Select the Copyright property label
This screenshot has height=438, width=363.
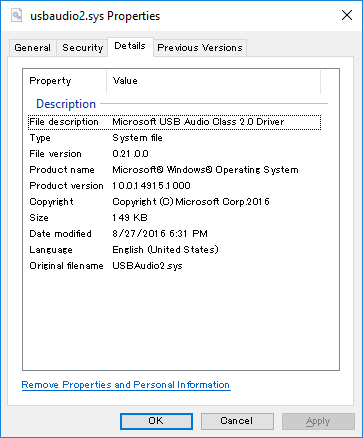[51, 202]
